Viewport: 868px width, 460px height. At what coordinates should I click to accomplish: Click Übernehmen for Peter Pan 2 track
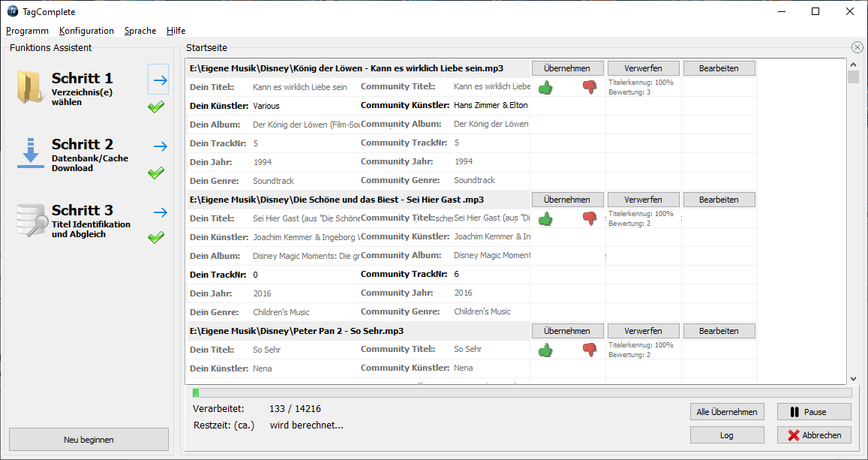(567, 331)
